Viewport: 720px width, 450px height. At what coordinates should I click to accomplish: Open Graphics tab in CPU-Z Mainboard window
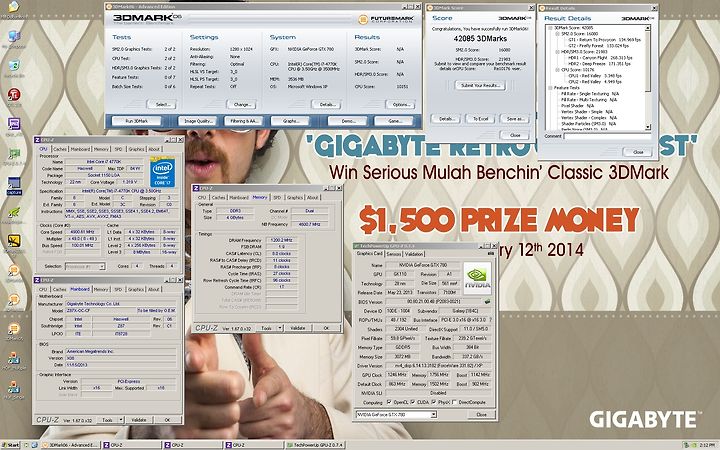coord(136,289)
